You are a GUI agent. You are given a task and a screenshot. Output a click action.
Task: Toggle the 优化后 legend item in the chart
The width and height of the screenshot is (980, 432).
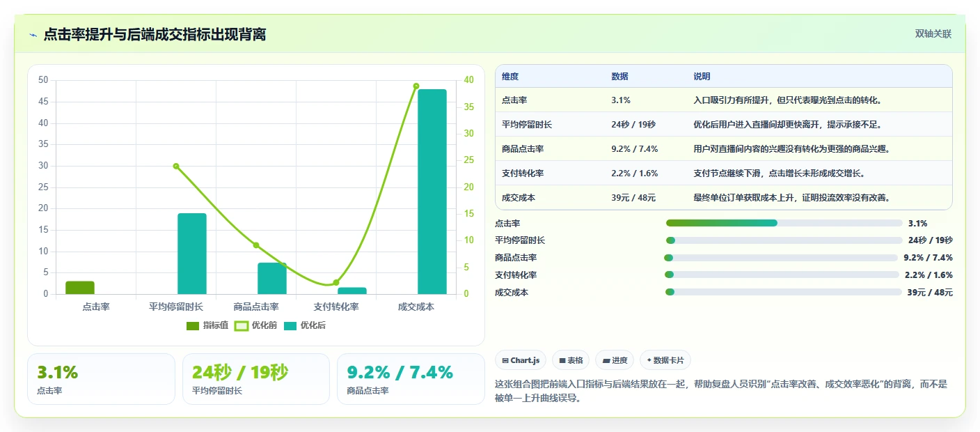point(304,325)
